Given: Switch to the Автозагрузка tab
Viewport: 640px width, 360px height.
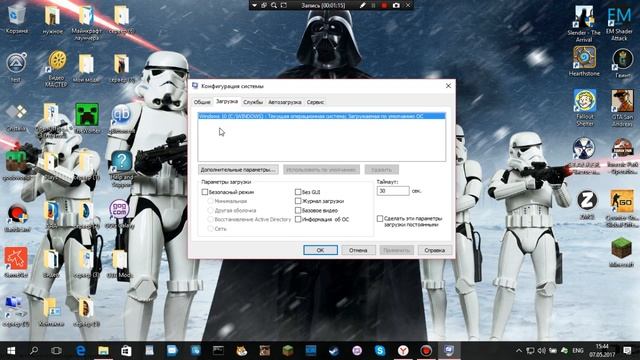Looking at the screenshot, I should point(284,102).
